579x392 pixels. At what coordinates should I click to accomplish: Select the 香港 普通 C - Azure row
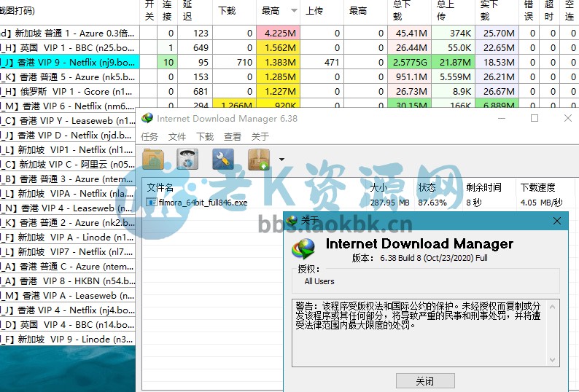click(68, 267)
